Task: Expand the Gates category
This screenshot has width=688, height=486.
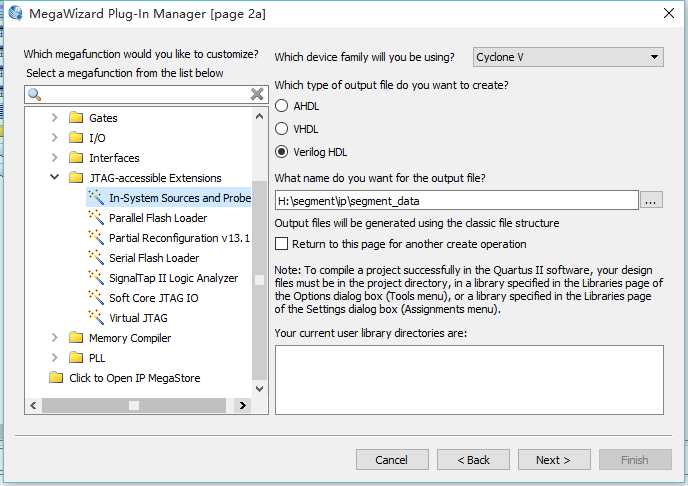Action: [x=54, y=118]
